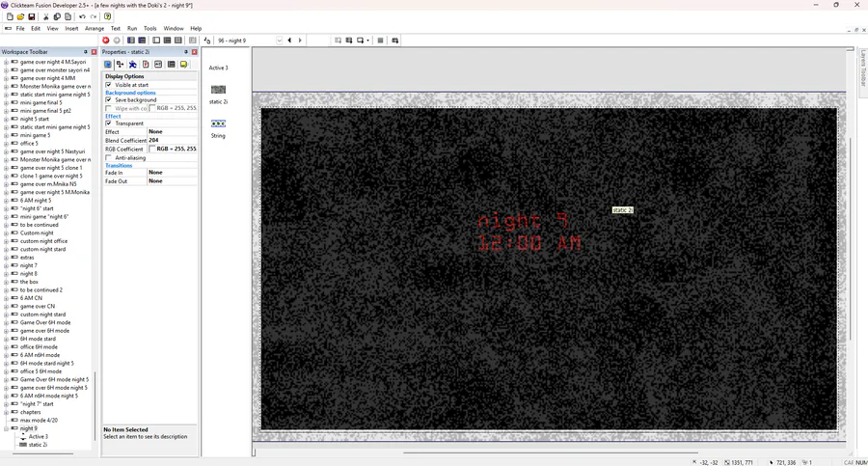Save the project with the floppy disk icon
868x466 pixels.
pos(32,16)
